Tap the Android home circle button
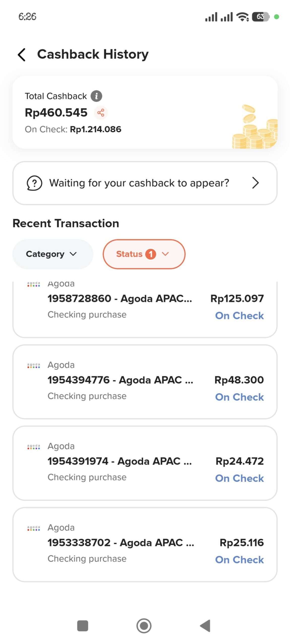The width and height of the screenshot is (290, 644). click(144, 626)
